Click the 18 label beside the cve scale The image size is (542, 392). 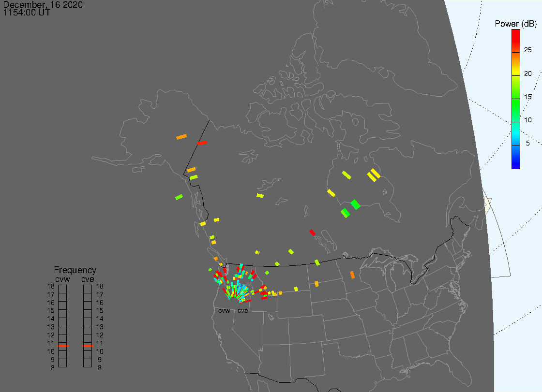tap(100, 286)
